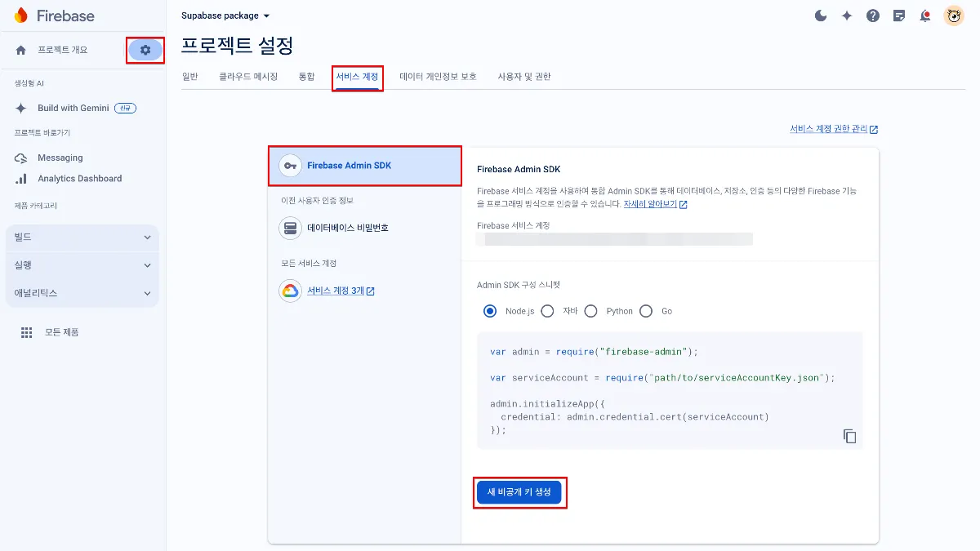Click the 프로젝트 설정 page heading
Image resolution: width=980 pixels, height=551 pixels.
pyautogui.click(x=237, y=45)
